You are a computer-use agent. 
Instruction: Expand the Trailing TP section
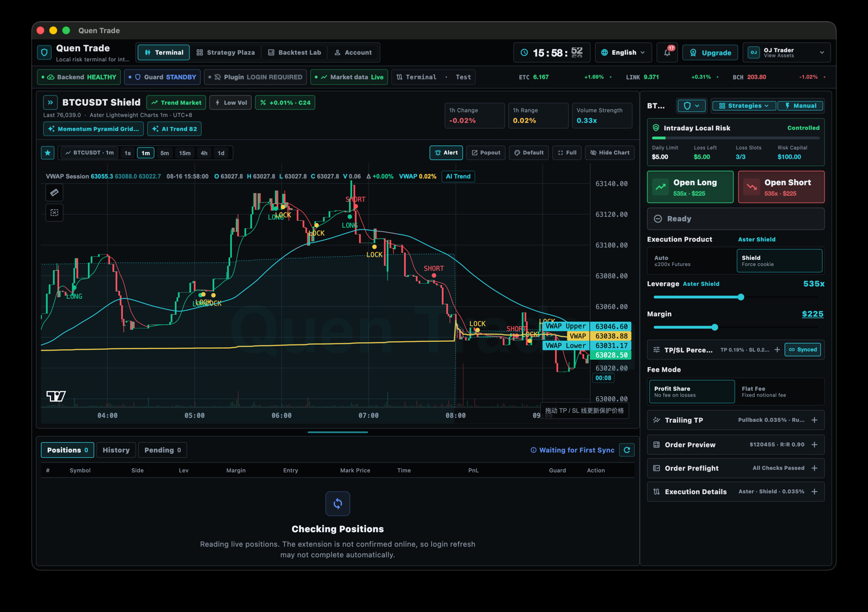(814, 420)
